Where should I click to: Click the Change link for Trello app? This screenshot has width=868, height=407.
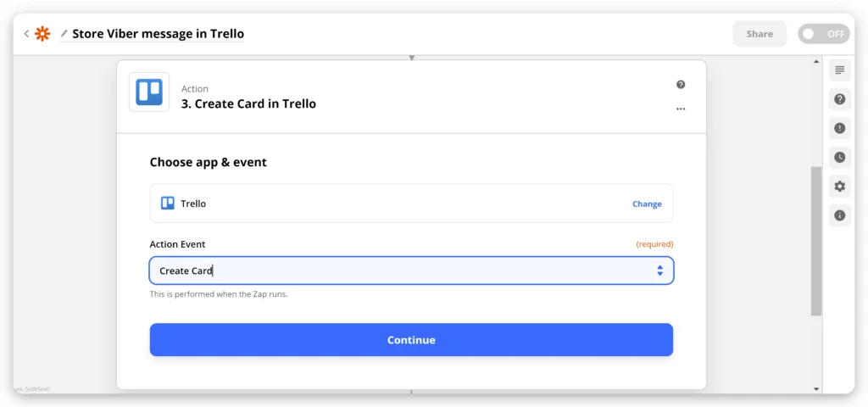(x=647, y=203)
